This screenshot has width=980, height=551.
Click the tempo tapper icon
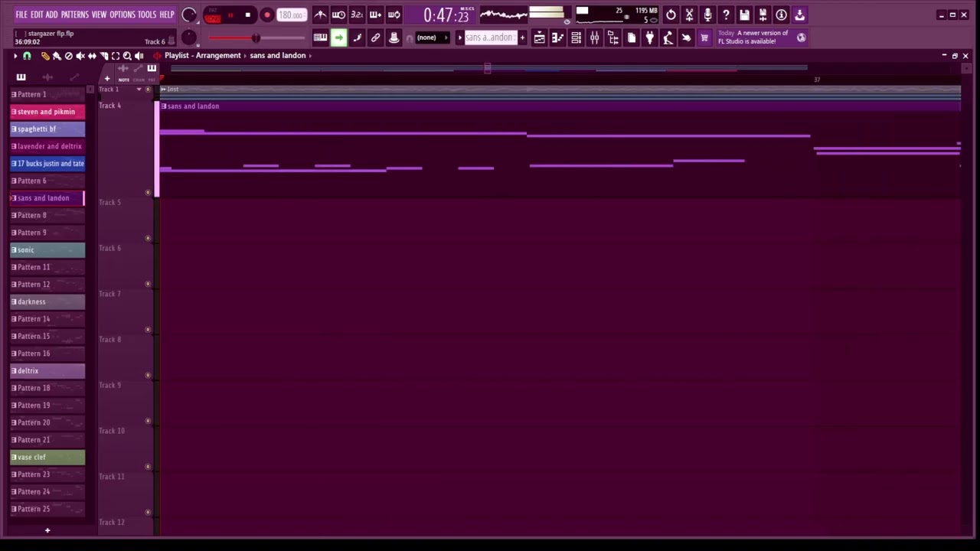[668, 37]
